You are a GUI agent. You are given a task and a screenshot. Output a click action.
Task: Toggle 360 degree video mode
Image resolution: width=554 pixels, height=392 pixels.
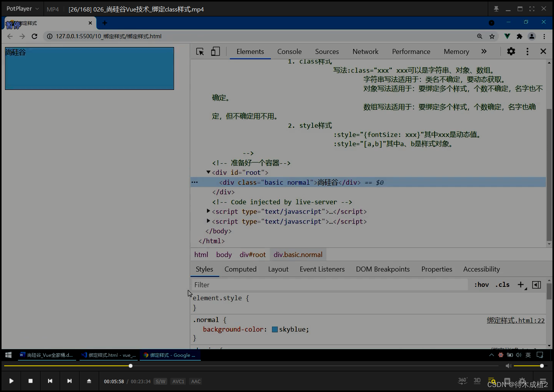[463, 381]
